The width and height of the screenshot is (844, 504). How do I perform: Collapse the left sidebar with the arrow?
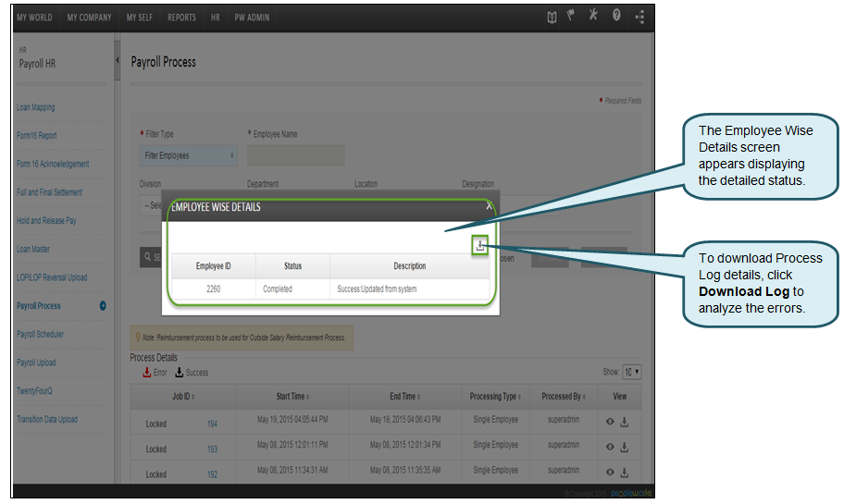pos(118,61)
